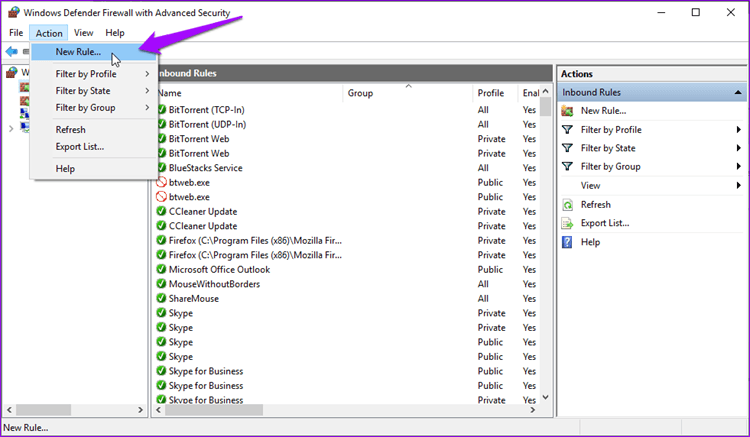Click green check icon beside MouseWithoutBorders
The image size is (750, 437).
[162, 284]
